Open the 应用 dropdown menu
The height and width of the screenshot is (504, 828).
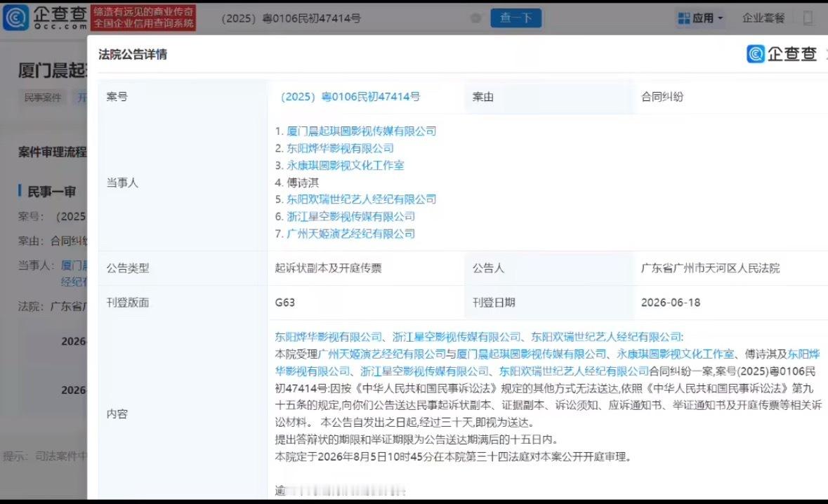pos(700,18)
